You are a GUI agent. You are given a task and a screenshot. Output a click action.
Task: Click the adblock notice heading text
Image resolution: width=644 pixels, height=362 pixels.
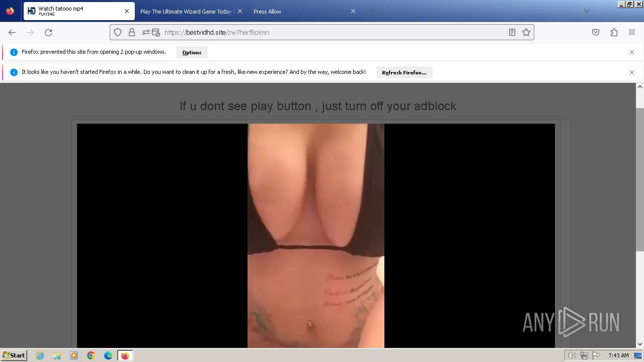point(318,106)
